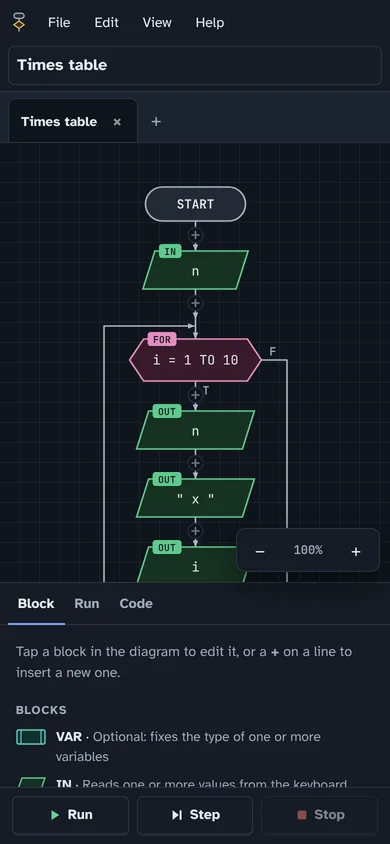Select the IN block reading n

coord(195,270)
